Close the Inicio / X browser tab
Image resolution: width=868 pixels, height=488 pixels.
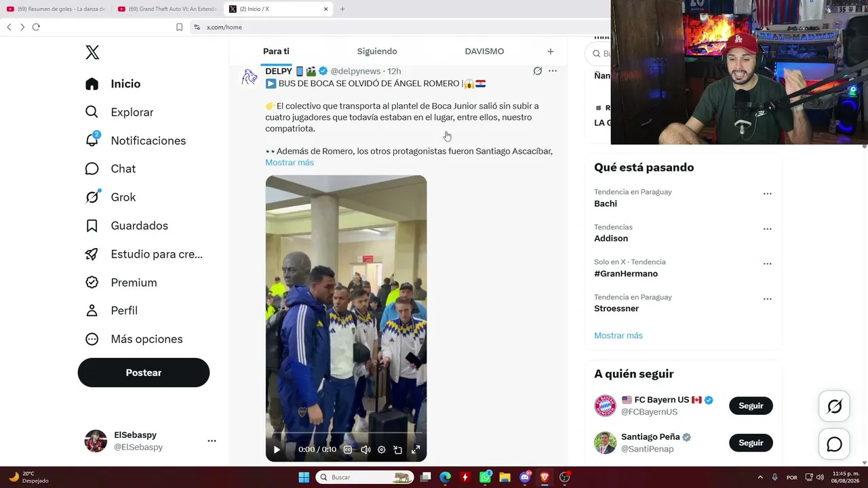coord(325,9)
